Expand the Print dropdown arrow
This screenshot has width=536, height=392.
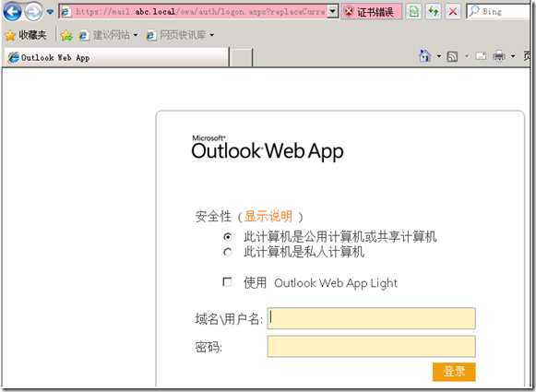coord(513,56)
